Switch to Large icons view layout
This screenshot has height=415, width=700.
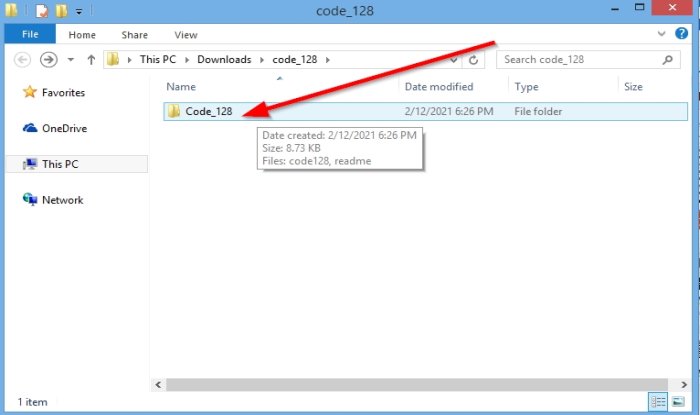678,402
